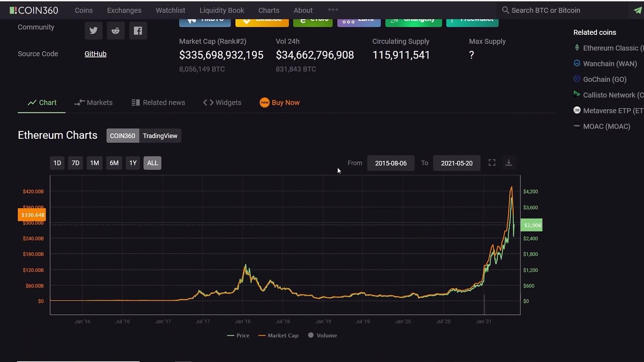This screenshot has height=362, width=644.
Task: Click the Wanchain coin icon
Action: point(577,63)
